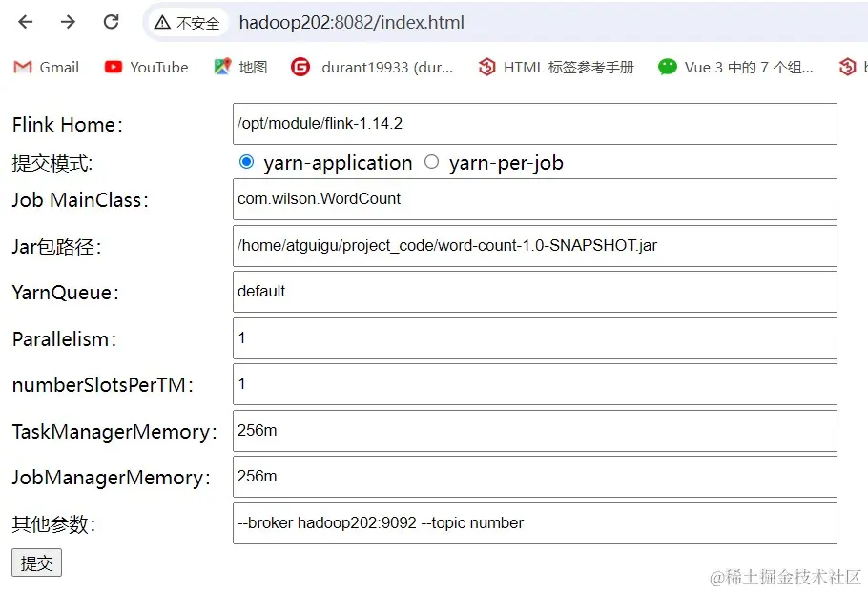Screen dimensions: 868x593
Task: Click the "Flink Home:" label
Action: 68,125
